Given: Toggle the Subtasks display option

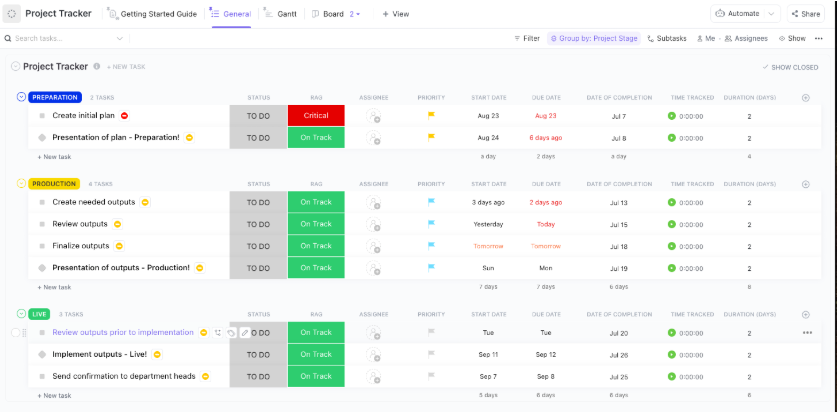Looking at the screenshot, I should (x=666, y=38).
